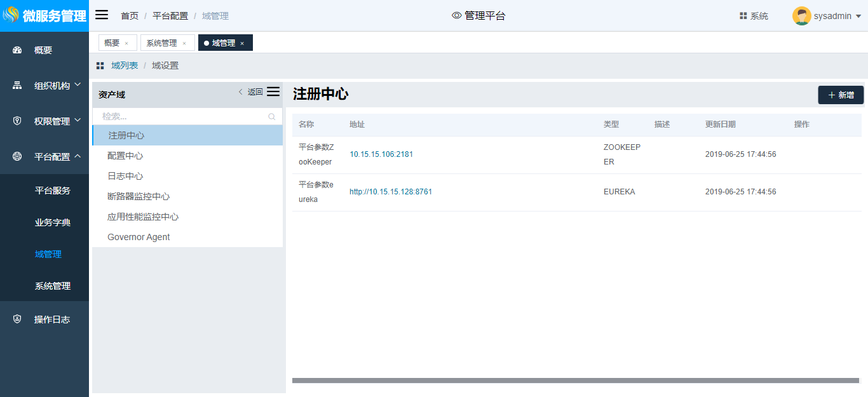Click the horizontal scrollbar under the table
Screen dimensions: 868x397
(575, 380)
